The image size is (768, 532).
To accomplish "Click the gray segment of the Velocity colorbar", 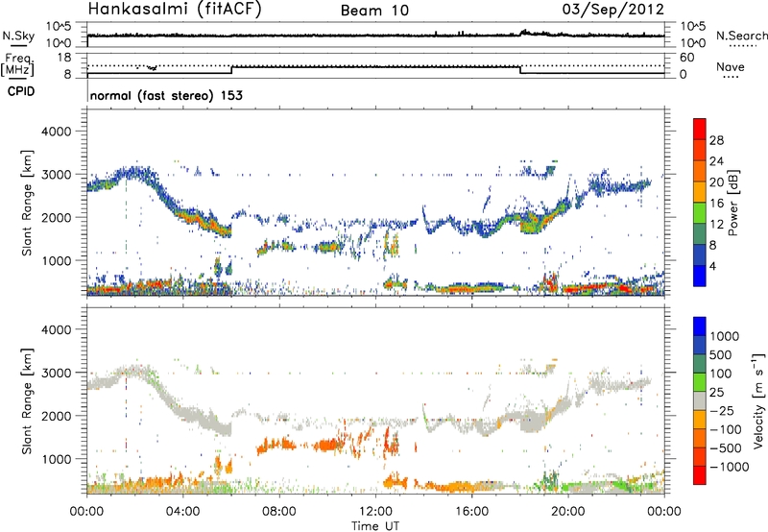I will [700, 400].
